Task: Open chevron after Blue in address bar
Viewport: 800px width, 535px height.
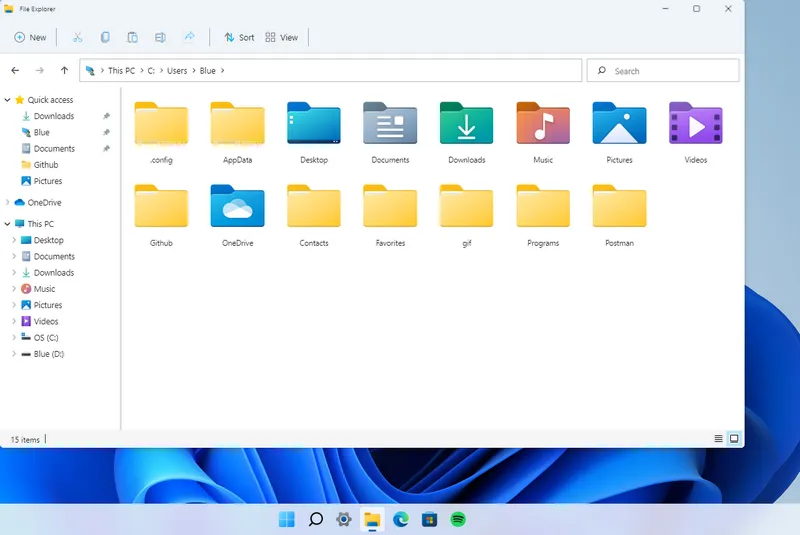Action: click(222, 70)
